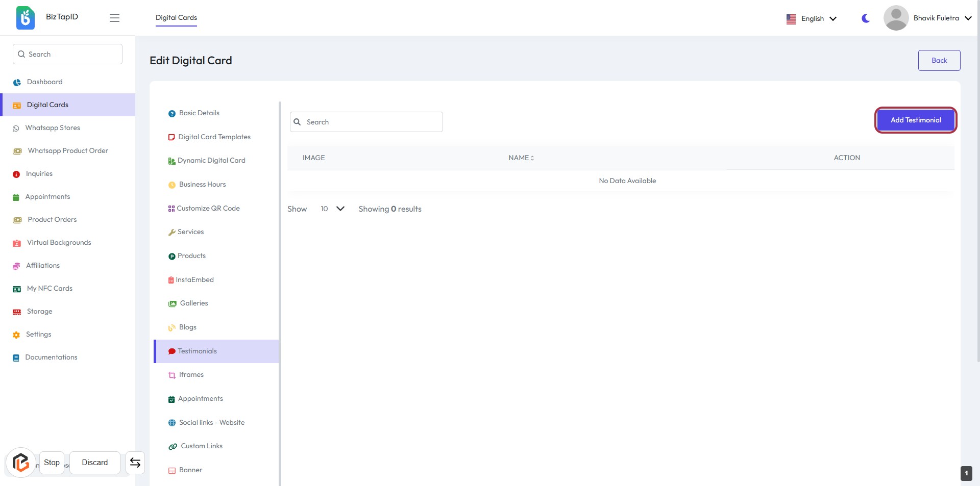
Task: Click the Custom Links chain icon
Action: coord(173,447)
